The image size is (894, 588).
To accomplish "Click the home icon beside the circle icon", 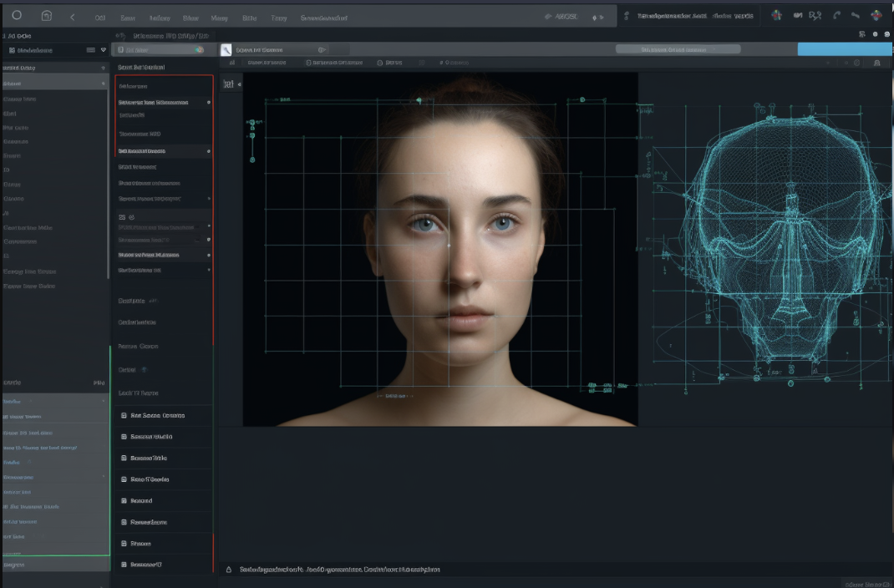I will 46,16.
